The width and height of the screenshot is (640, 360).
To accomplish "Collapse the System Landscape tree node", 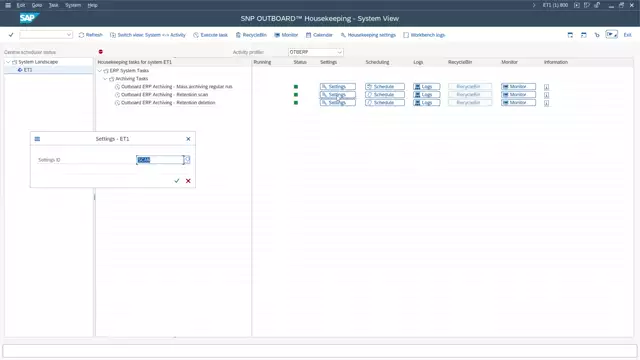I will point(8,62).
